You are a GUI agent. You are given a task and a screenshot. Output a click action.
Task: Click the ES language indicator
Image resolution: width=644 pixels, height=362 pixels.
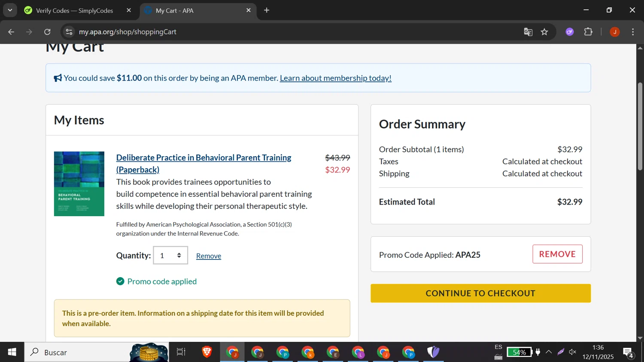point(498,347)
